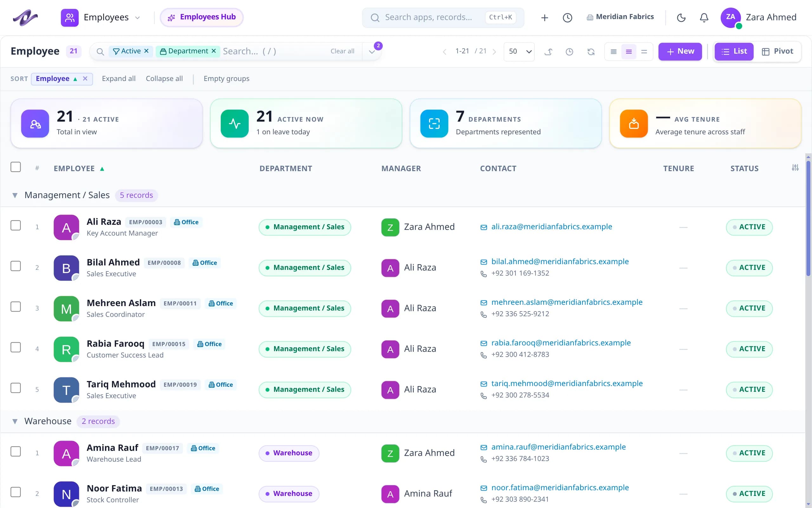Click the app logo in top-left corner
This screenshot has height=508, width=812.
[x=25, y=17]
